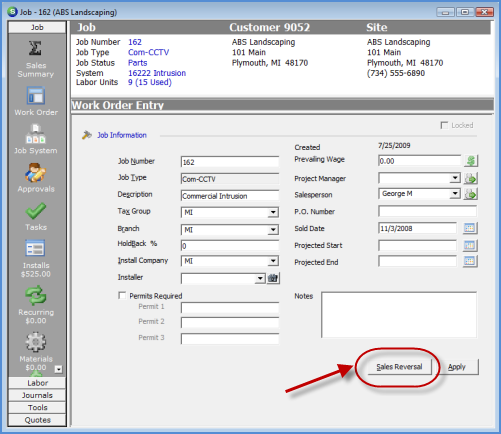Expand the Salesperson dropdown
This screenshot has width=501, height=434.
coord(455,194)
